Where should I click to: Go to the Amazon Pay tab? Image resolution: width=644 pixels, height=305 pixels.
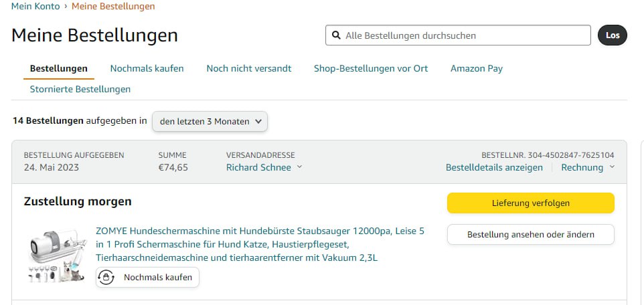coord(476,68)
